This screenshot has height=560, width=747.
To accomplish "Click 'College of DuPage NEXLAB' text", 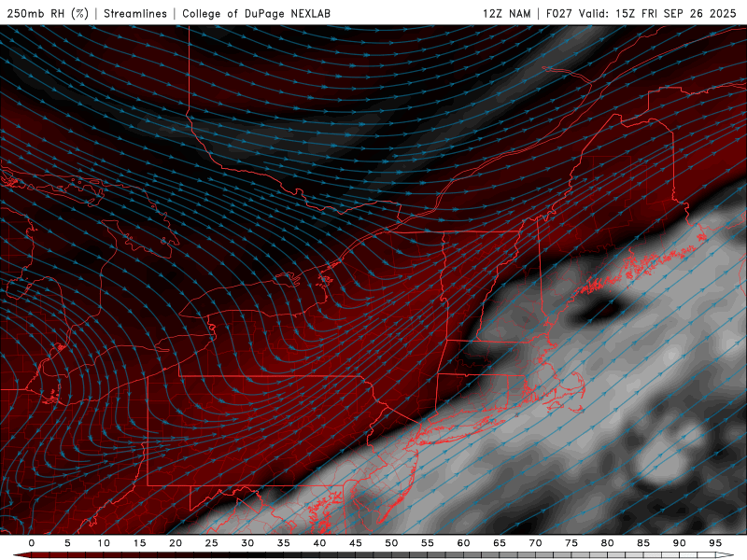I will (x=256, y=13).
